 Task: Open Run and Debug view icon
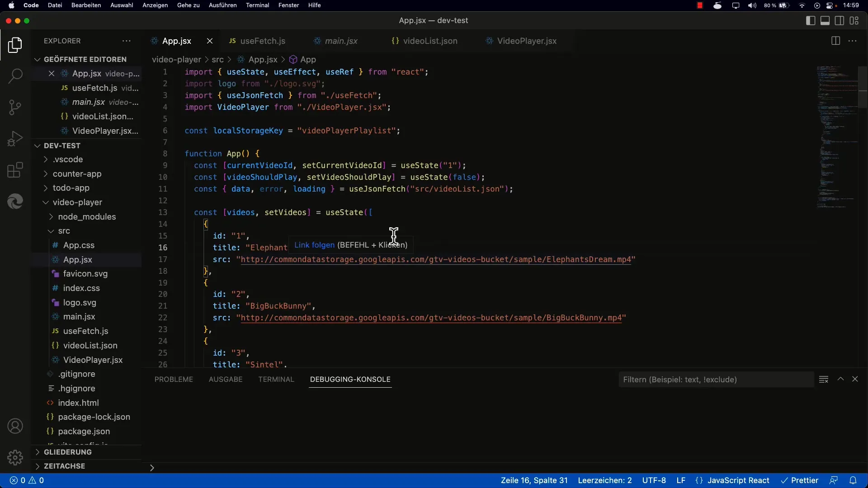point(15,139)
